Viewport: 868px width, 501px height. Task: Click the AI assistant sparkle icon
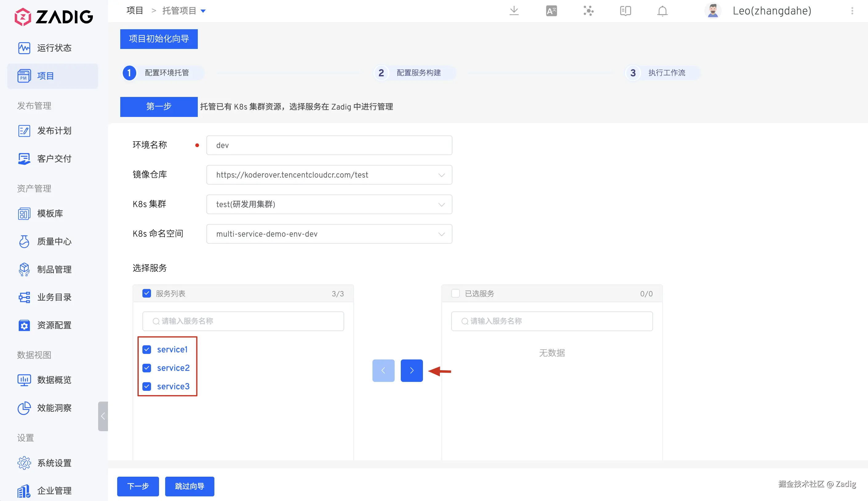588,11
